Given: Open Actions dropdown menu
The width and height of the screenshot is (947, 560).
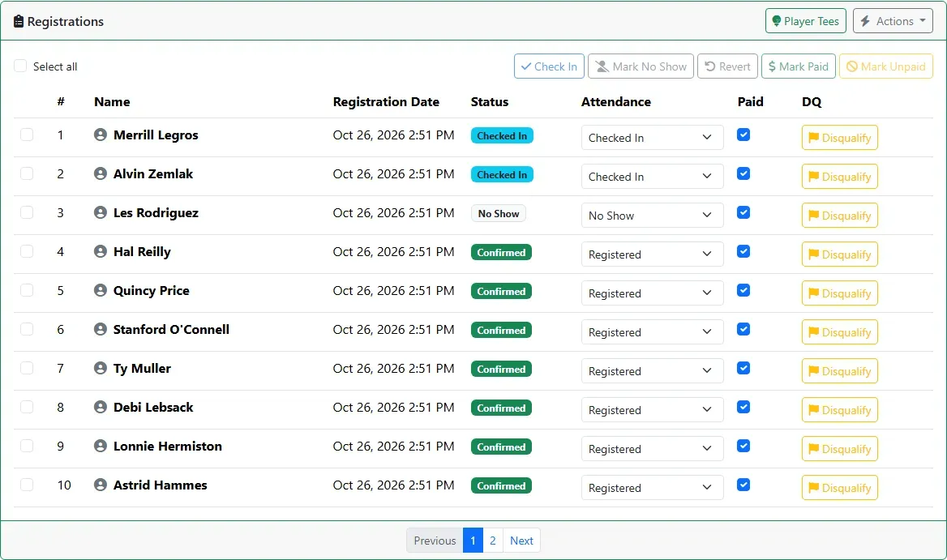Looking at the screenshot, I should tap(893, 21).
